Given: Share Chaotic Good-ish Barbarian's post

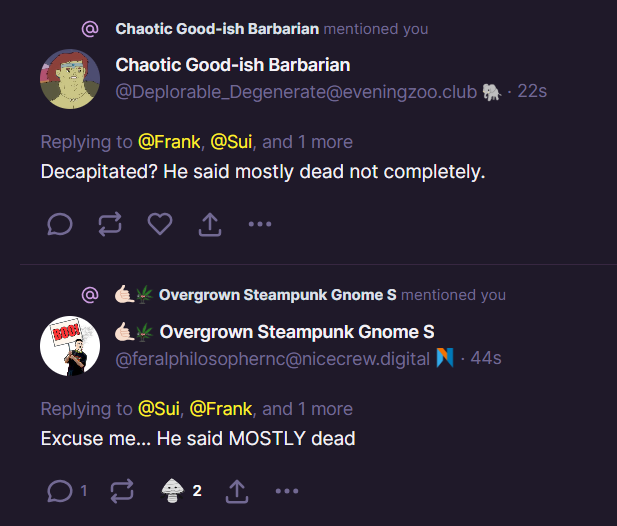Looking at the screenshot, I should click(x=210, y=224).
